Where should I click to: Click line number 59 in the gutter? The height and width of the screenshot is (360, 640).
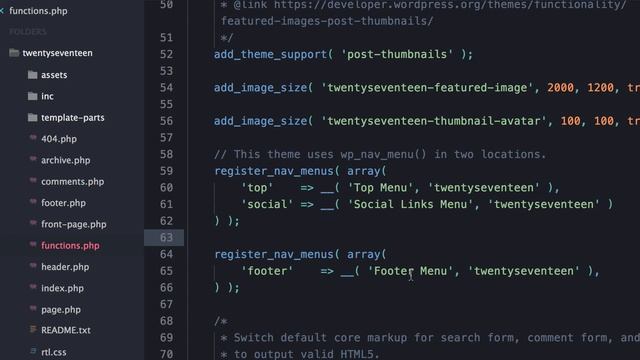coord(166,171)
